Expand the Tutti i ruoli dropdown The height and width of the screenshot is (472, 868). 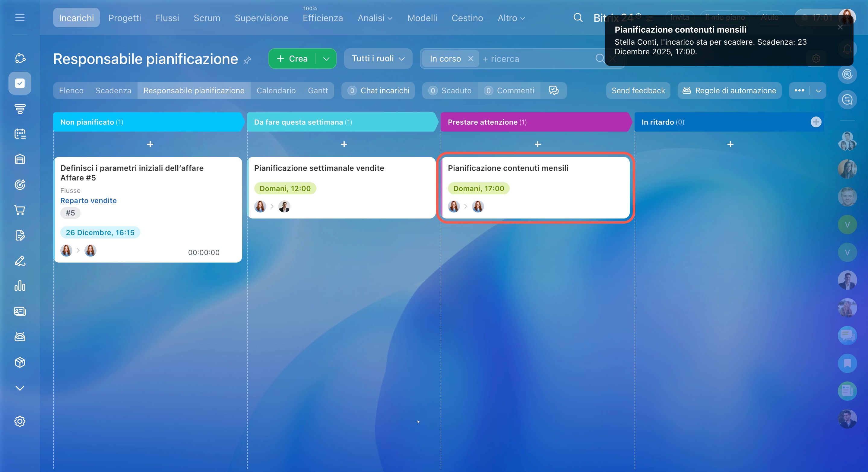pyautogui.click(x=378, y=59)
